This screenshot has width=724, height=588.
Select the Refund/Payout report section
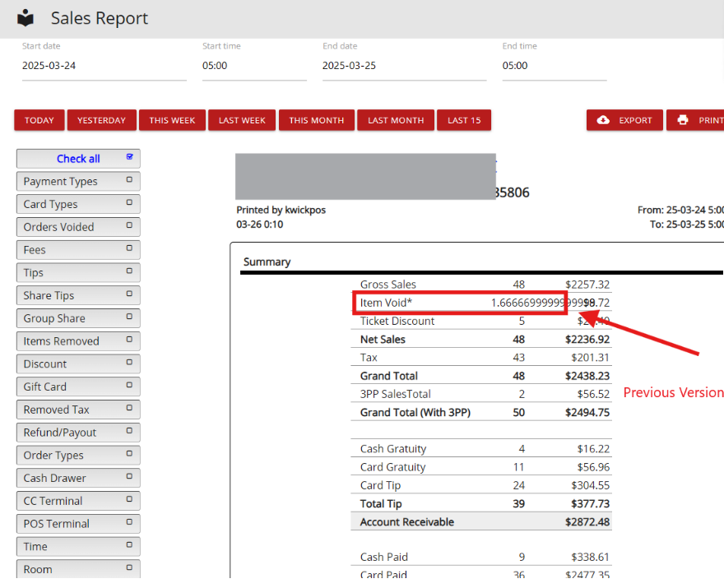click(x=78, y=433)
